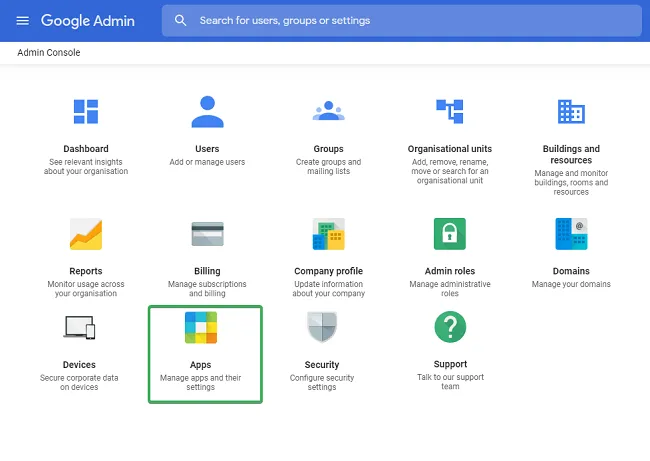Click 'Add or manage users' description

click(x=207, y=162)
